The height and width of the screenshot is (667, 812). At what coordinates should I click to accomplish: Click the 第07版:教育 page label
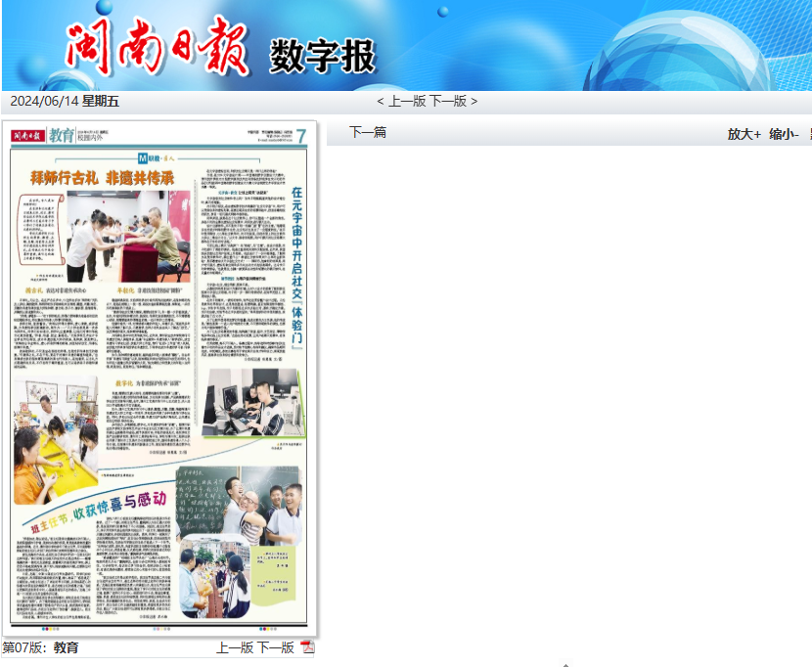[40, 647]
